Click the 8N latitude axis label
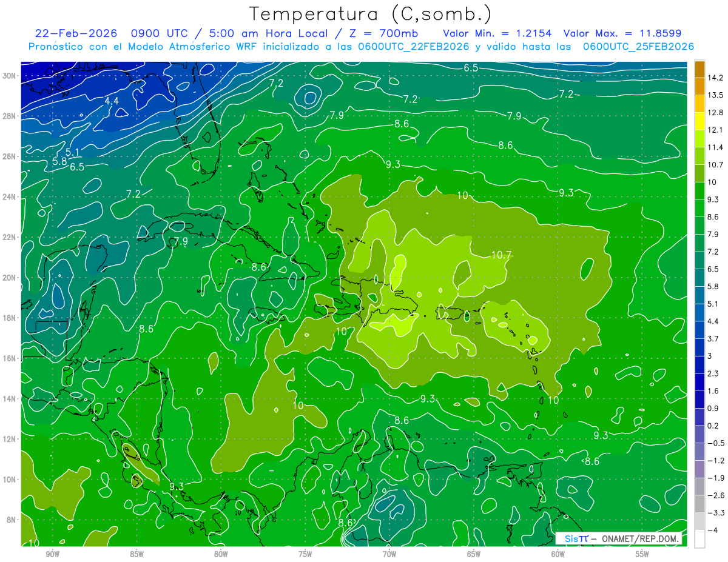728x562 pixels. pos(12,520)
